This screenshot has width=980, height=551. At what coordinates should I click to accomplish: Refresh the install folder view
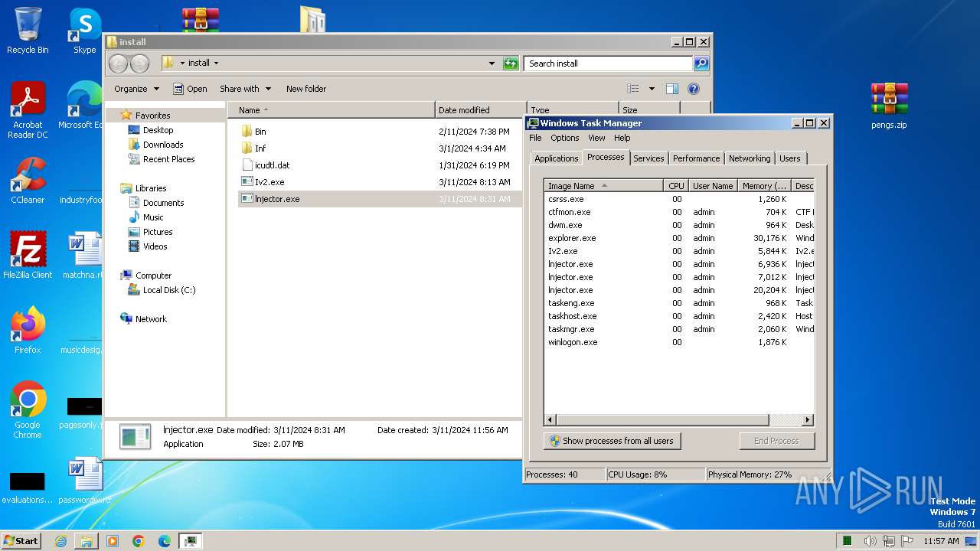tap(511, 64)
